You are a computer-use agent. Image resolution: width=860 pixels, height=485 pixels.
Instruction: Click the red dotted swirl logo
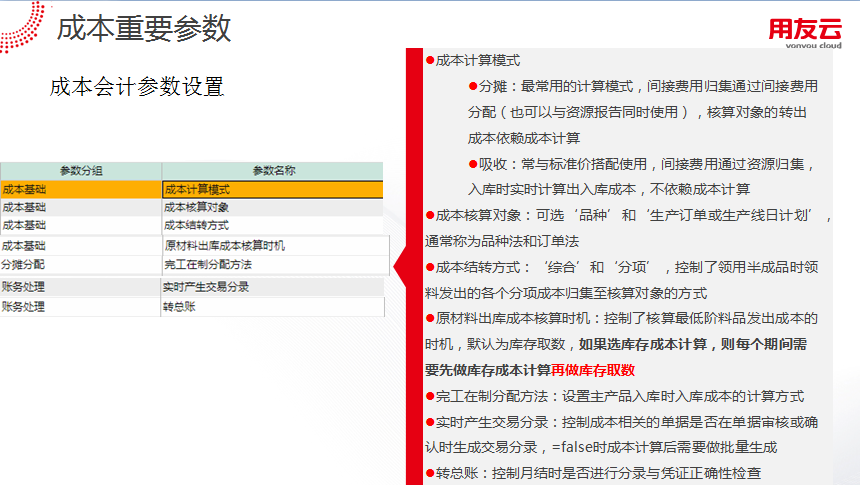pyautogui.click(x=22, y=24)
